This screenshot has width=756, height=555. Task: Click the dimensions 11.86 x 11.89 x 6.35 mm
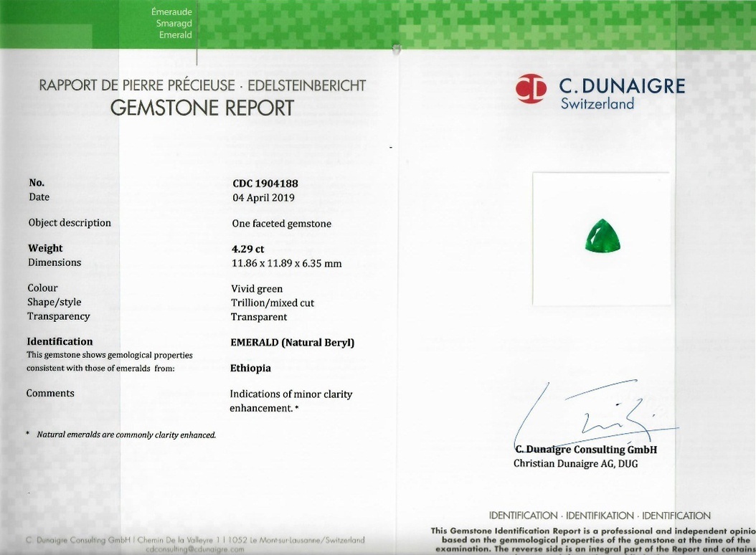click(286, 263)
